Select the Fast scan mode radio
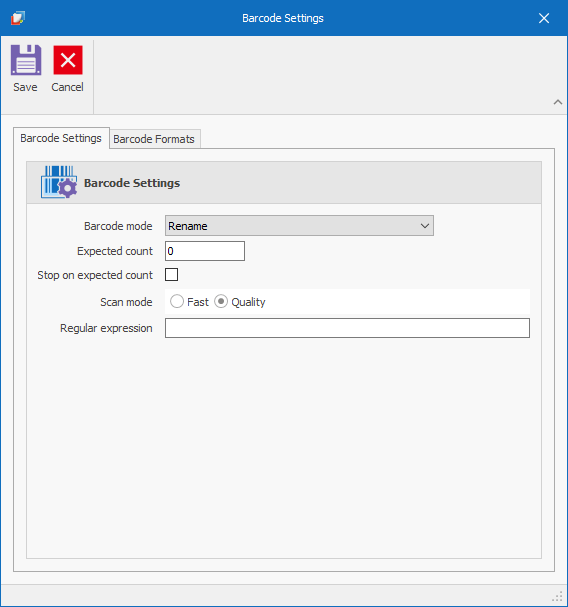The width and height of the screenshot is (568, 607). 177,302
